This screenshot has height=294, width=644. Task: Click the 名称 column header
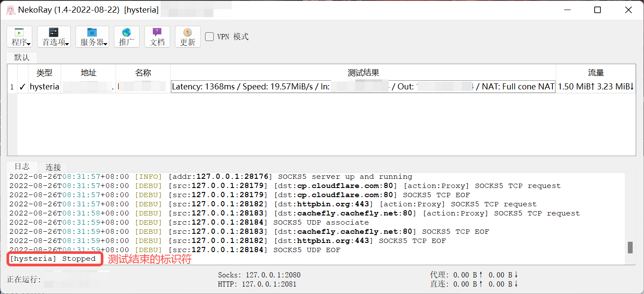tap(143, 73)
